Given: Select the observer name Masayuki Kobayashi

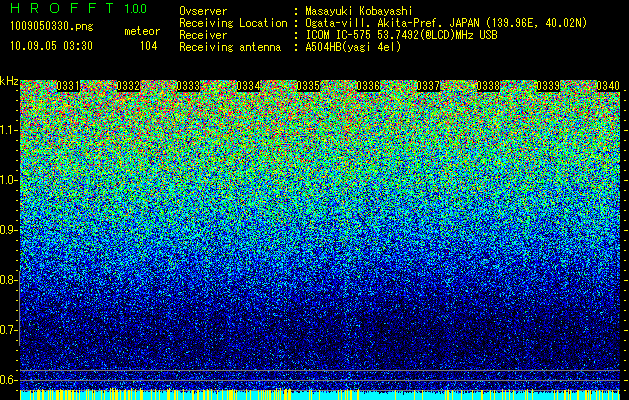Looking at the screenshot, I should (359, 11).
